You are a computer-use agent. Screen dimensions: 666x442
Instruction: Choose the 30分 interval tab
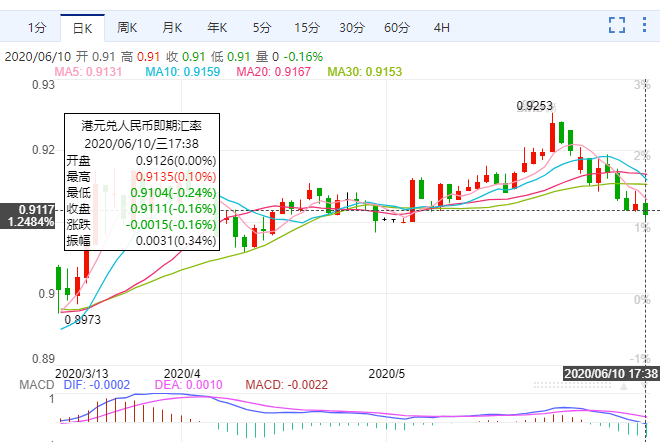click(352, 26)
